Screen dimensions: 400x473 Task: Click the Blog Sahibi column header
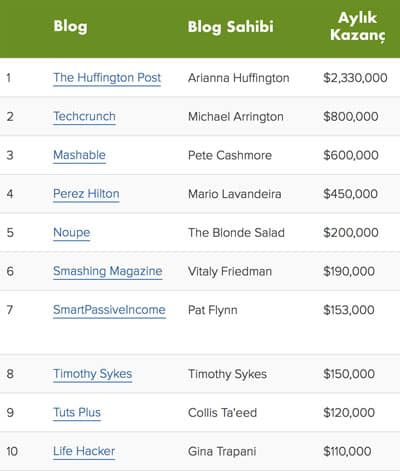pos(230,26)
